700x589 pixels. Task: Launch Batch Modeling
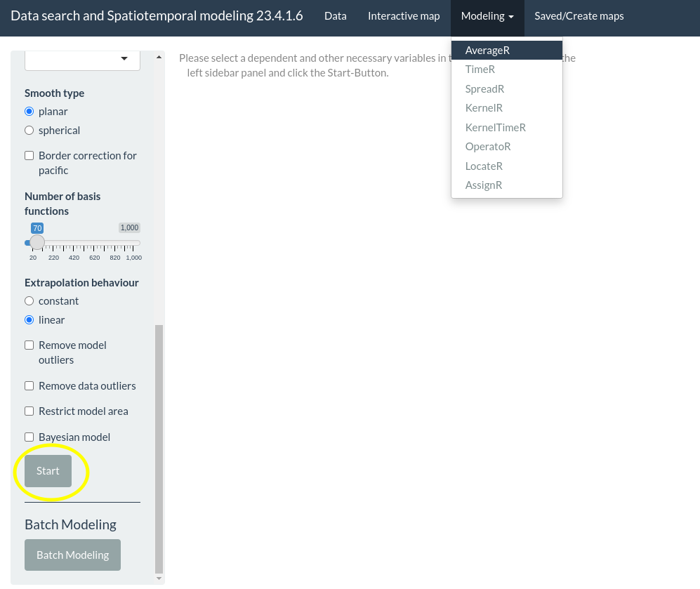tap(72, 555)
